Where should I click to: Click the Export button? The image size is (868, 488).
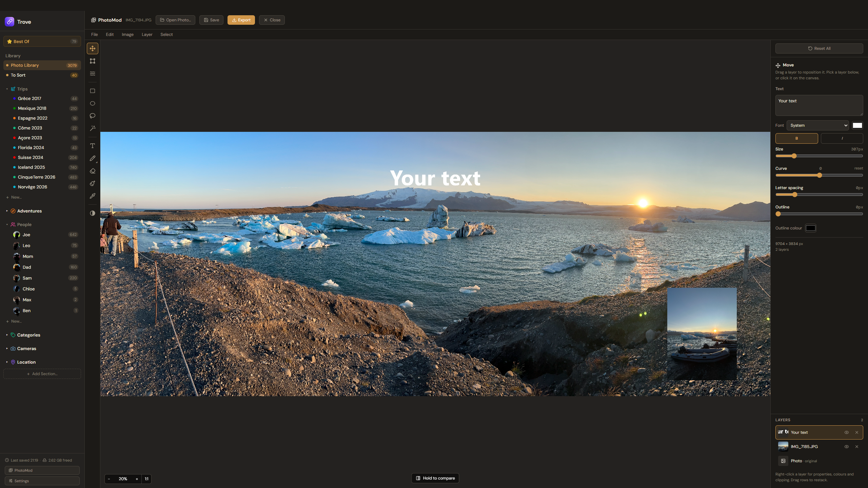tap(241, 20)
